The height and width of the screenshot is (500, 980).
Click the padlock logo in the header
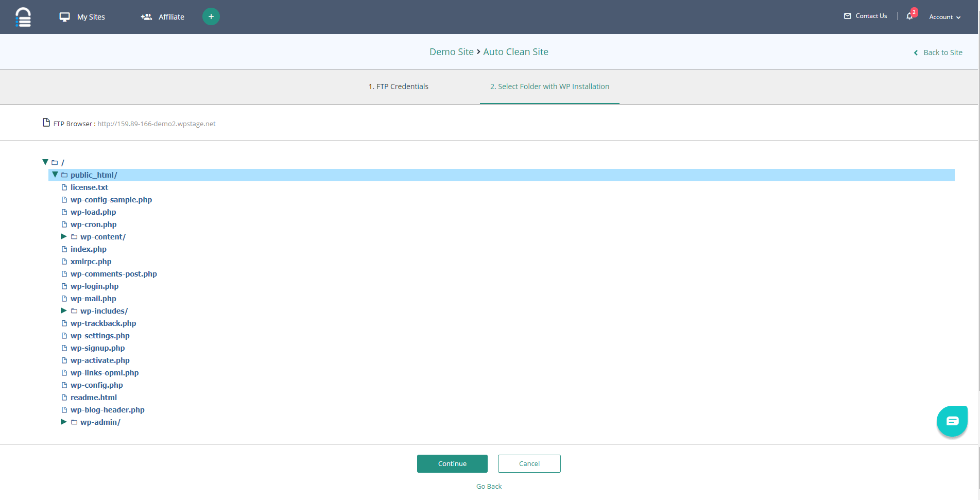click(23, 17)
